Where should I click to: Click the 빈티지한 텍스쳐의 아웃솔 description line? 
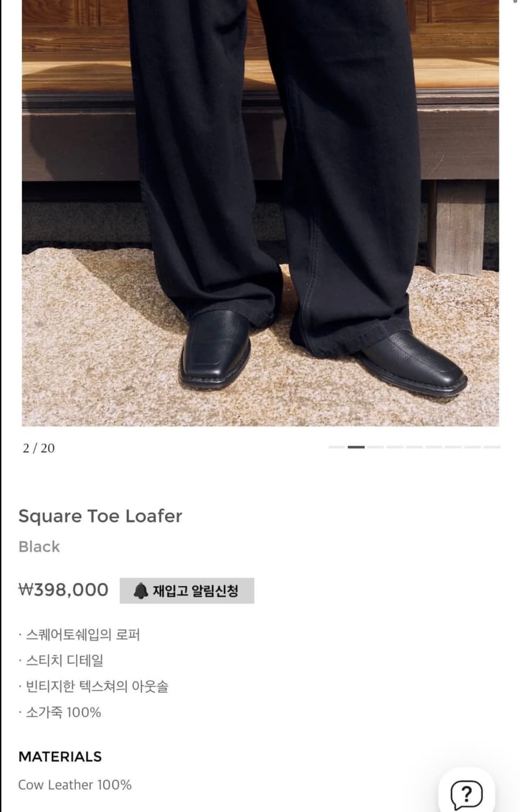[x=94, y=686]
